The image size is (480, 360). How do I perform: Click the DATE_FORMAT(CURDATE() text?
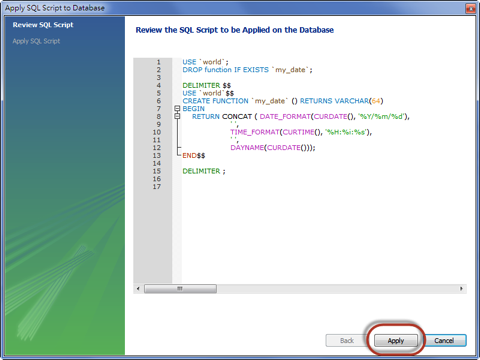click(308, 116)
